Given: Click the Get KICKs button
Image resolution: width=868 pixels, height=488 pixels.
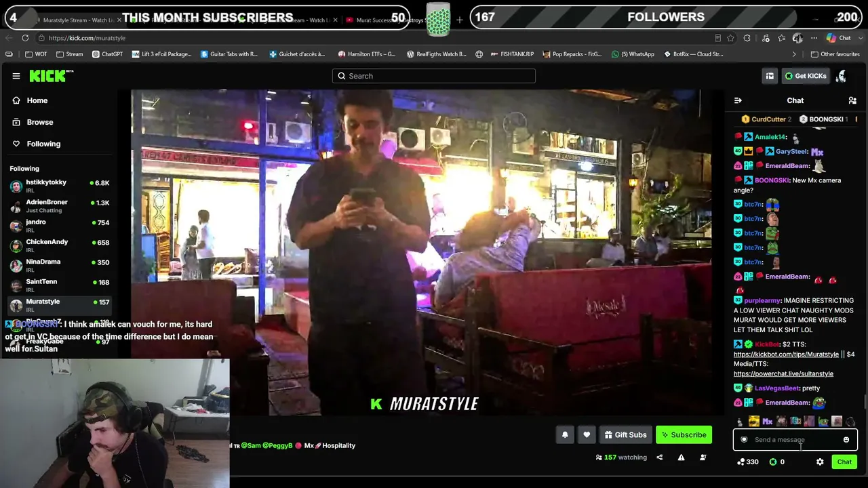Looking at the screenshot, I should click(x=806, y=76).
